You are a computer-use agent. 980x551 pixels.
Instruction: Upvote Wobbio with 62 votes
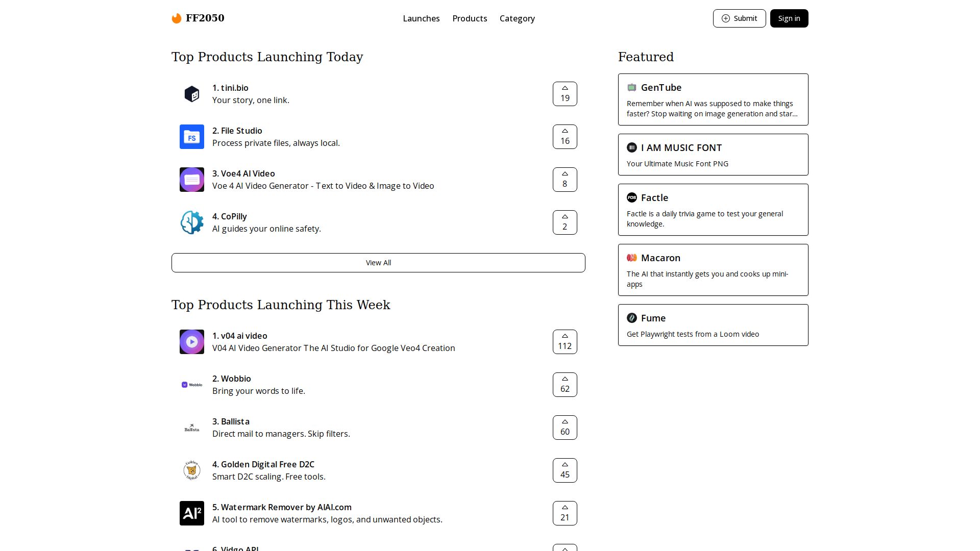(565, 385)
